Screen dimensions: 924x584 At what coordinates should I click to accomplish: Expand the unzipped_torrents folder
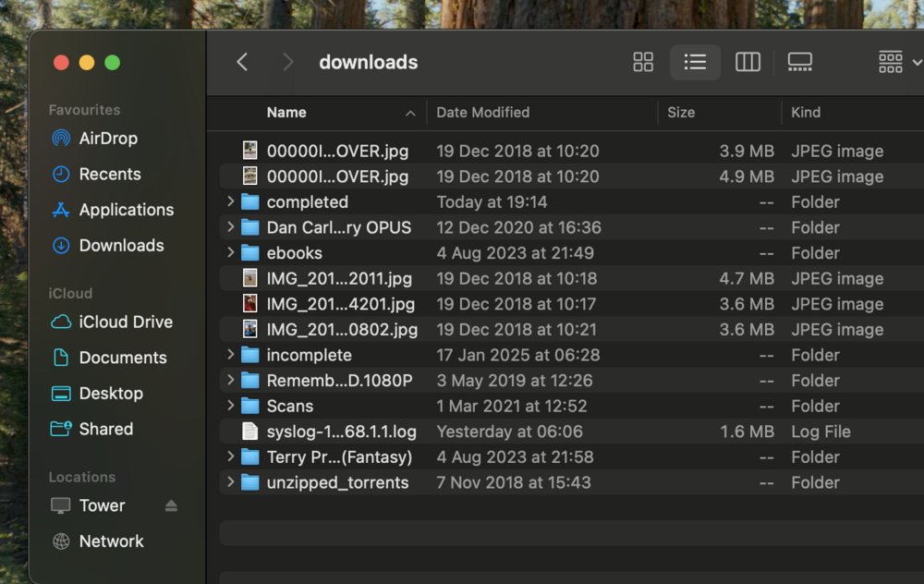coord(230,482)
